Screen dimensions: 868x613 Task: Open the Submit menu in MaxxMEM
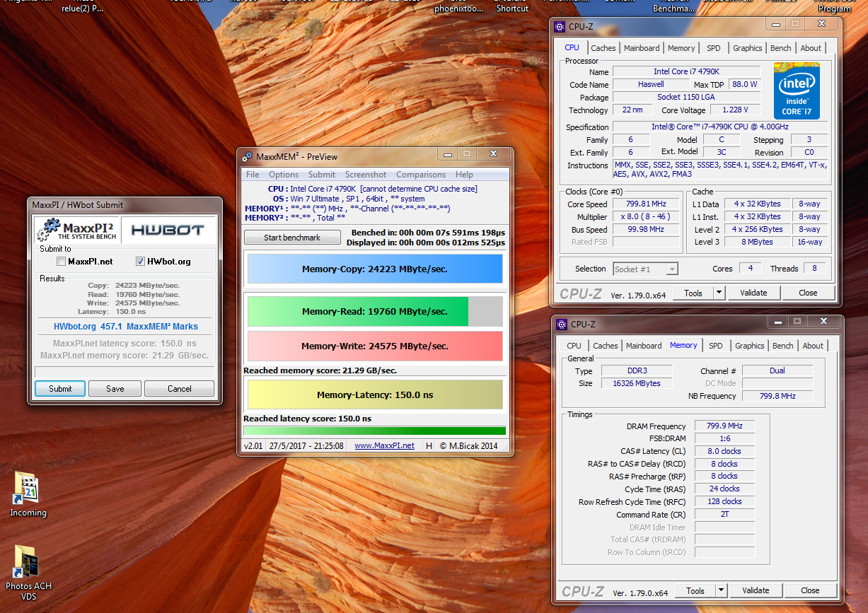pyautogui.click(x=322, y=175)
